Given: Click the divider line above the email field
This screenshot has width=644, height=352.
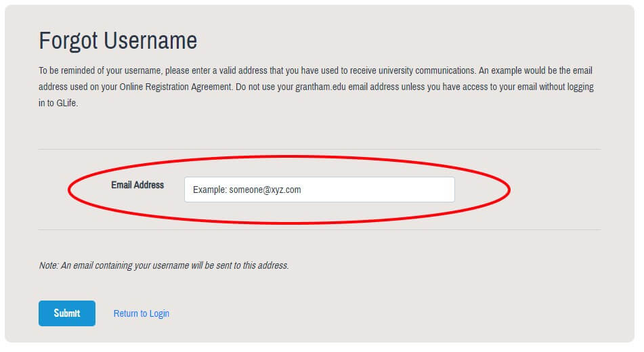Looking at the screenshot, I should point(319,150).
